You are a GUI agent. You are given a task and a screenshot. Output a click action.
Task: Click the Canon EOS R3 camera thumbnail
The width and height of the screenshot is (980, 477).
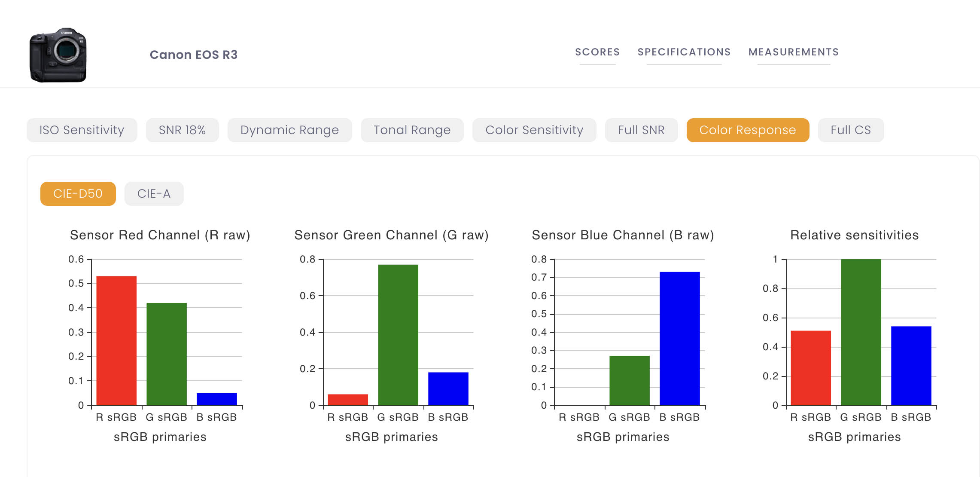tap(58, 55)
